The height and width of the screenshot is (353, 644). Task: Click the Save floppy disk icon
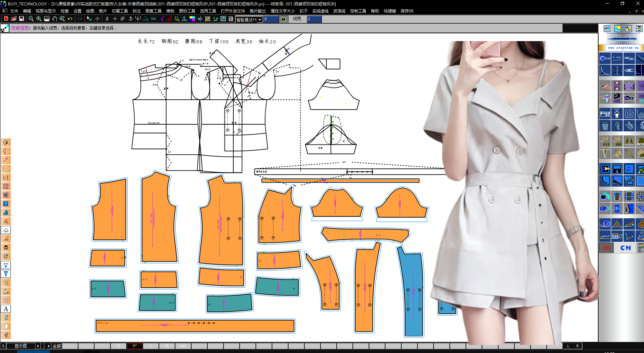(x=22, y=19)
